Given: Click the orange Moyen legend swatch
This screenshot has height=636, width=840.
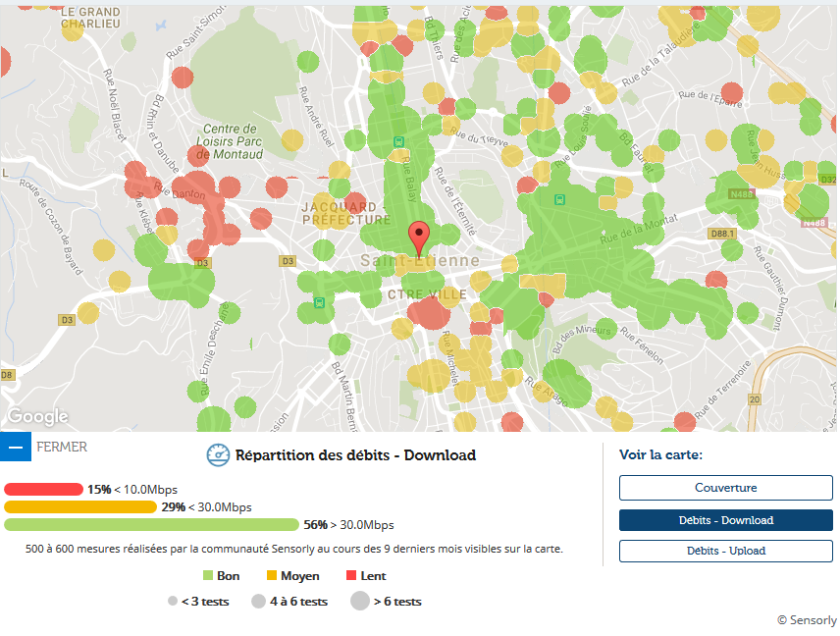Looking at the screenshot, I should [272, 576].
